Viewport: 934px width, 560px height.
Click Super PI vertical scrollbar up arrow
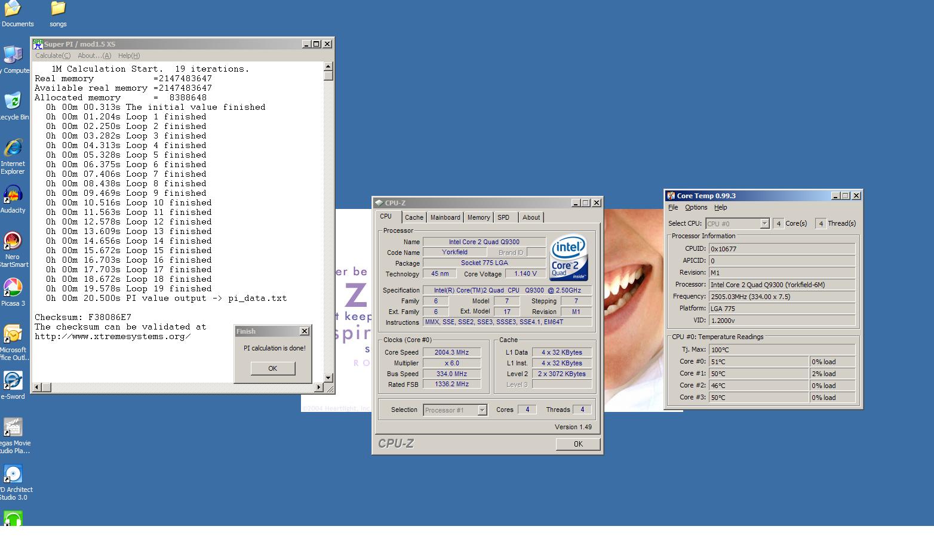pos(328,66)
